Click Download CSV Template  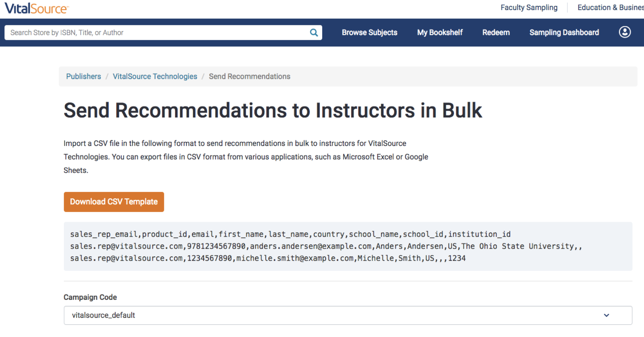coord(114,202)
